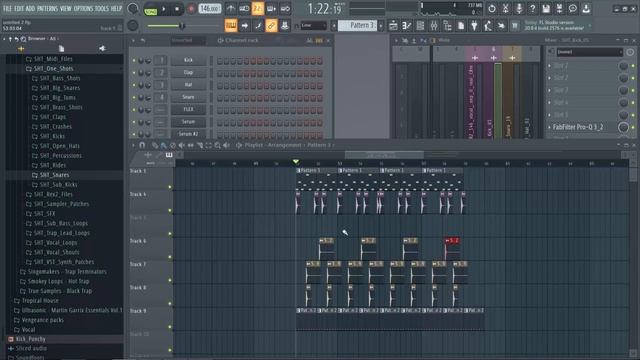Select the playlist mute tool
The height and width of the screenshot is (360, 640).
tap(182, 145)
